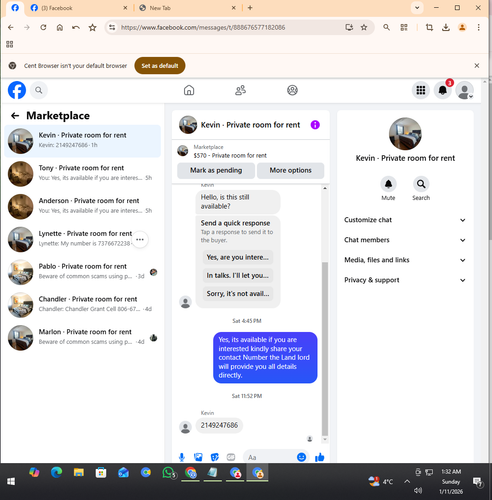
Task: Open the Facebook menu grid icon
Action: [421, 90]
